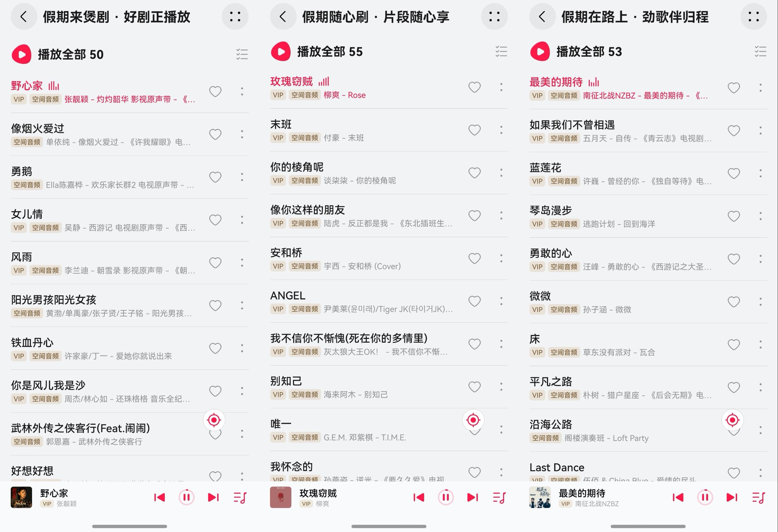The height and width of the screenshot is (532, 778).
Task: Open more options for 别知己
Action: pyautogui.click(x=501, y=387)
